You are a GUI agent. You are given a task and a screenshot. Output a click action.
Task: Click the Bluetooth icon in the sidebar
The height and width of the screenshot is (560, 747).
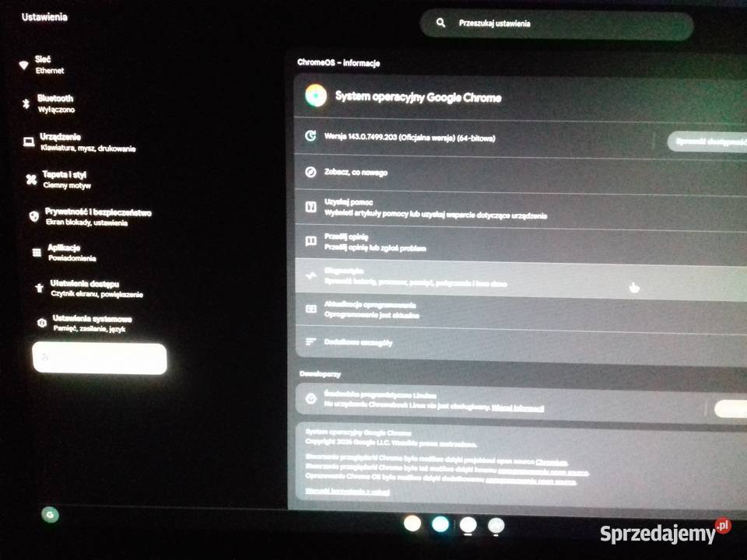[x=26, y=103]
